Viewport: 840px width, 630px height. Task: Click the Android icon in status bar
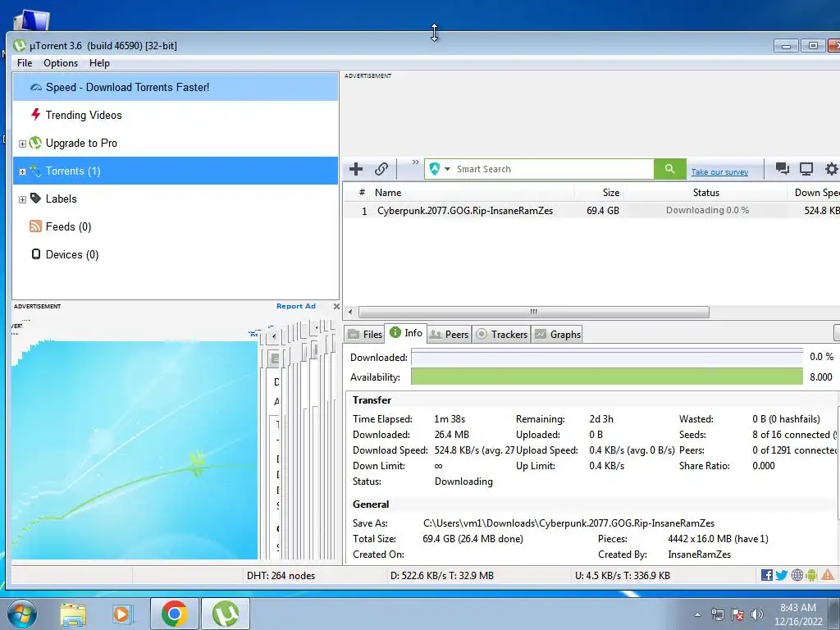coord(811,575)
